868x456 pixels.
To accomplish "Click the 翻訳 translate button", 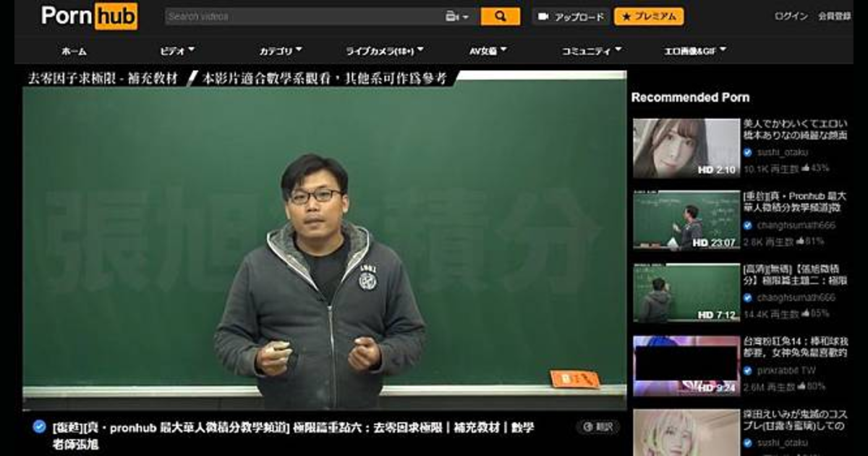I will tap(597, 427).
